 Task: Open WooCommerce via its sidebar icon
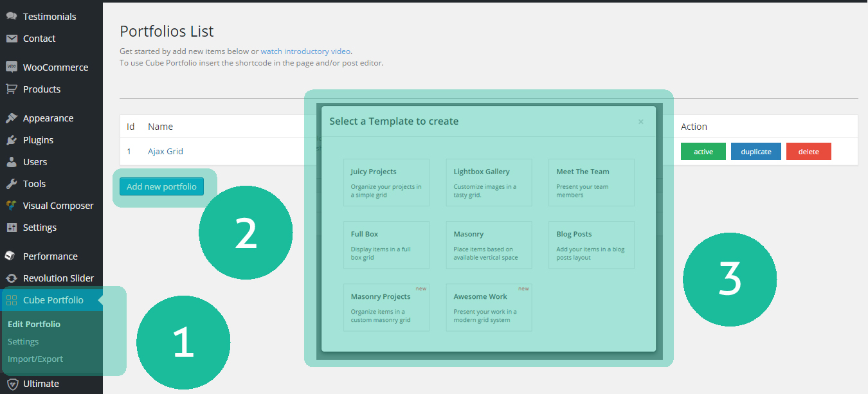12,67
